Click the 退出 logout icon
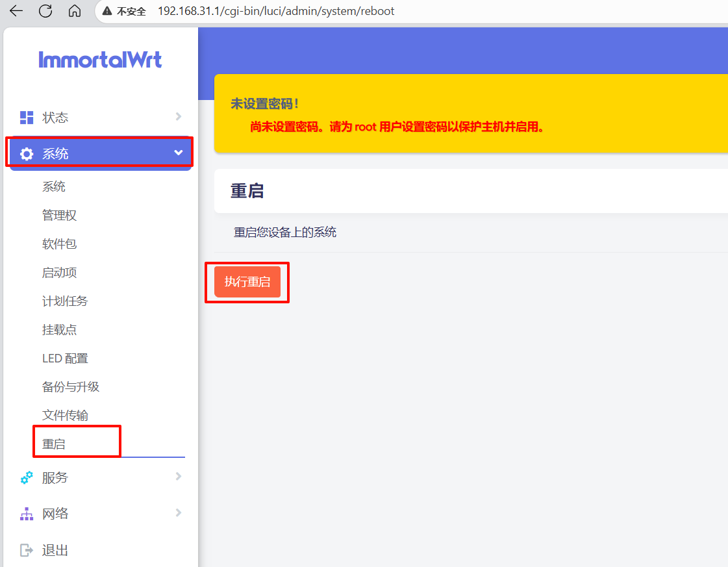 click(x=27, y=551)
